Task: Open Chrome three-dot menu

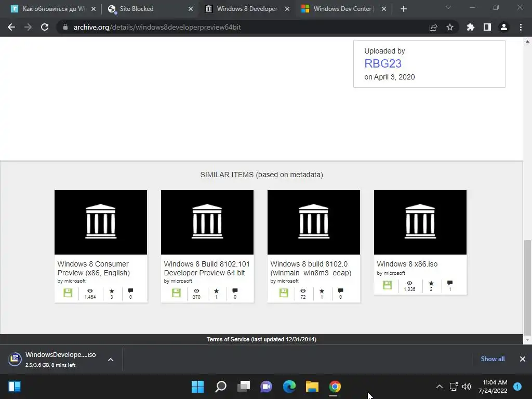Action: coord(521,27)
